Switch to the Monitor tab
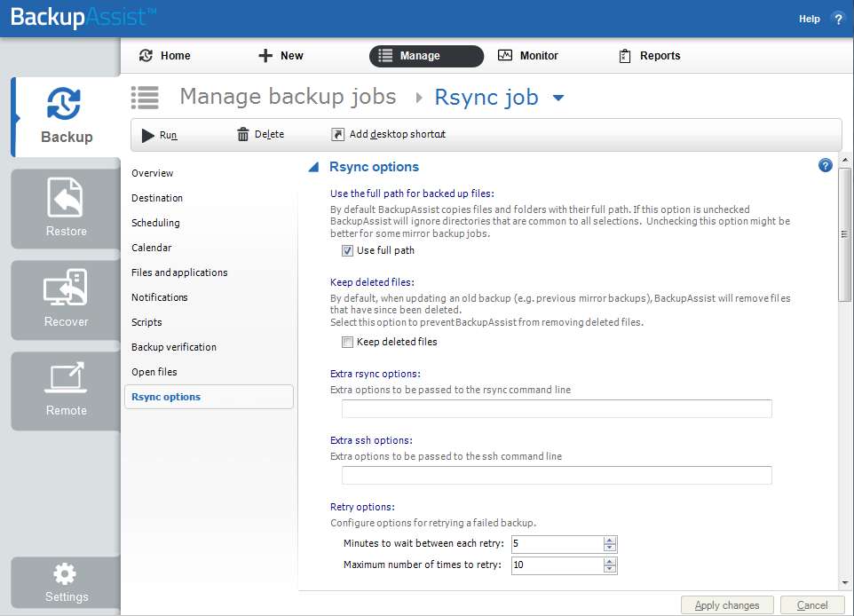The width and height of the screenshot is (854, 616). (x=528, y=56)
